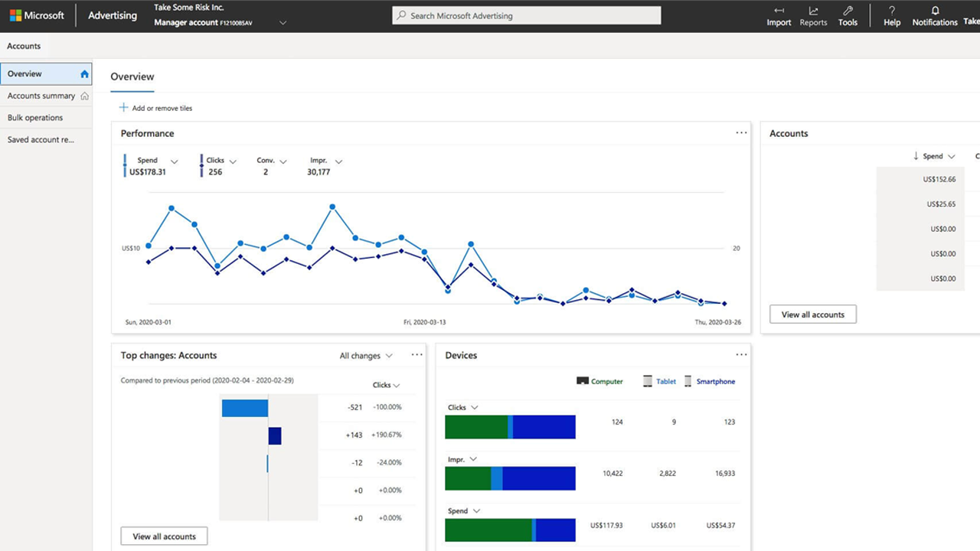Click the Tablet device icon
980x551 pixels.
click(648, 381)
